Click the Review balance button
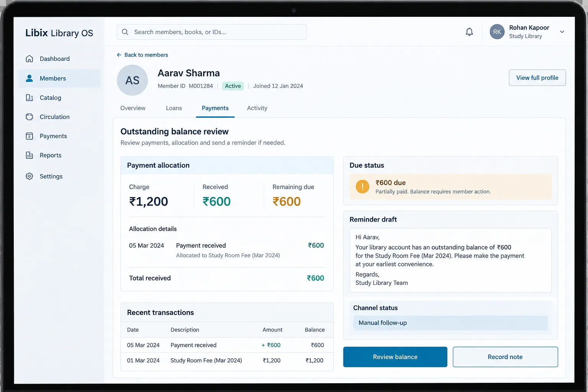Viewport: 588px width, 392px height. point(395,357)
